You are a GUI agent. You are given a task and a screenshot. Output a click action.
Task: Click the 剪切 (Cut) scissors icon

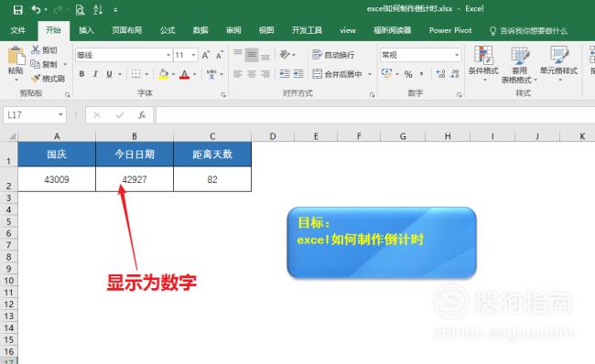coord(36,49)
